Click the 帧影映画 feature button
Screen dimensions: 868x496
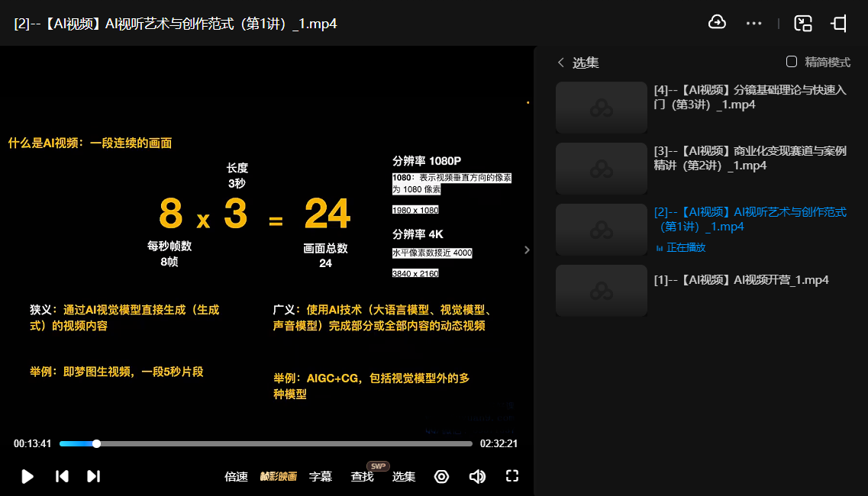(x=278, y=477)
